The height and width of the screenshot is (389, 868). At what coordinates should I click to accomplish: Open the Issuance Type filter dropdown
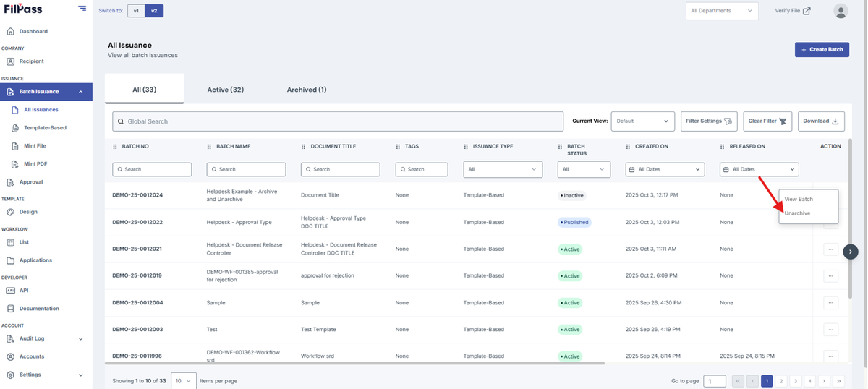coord(503,169)
